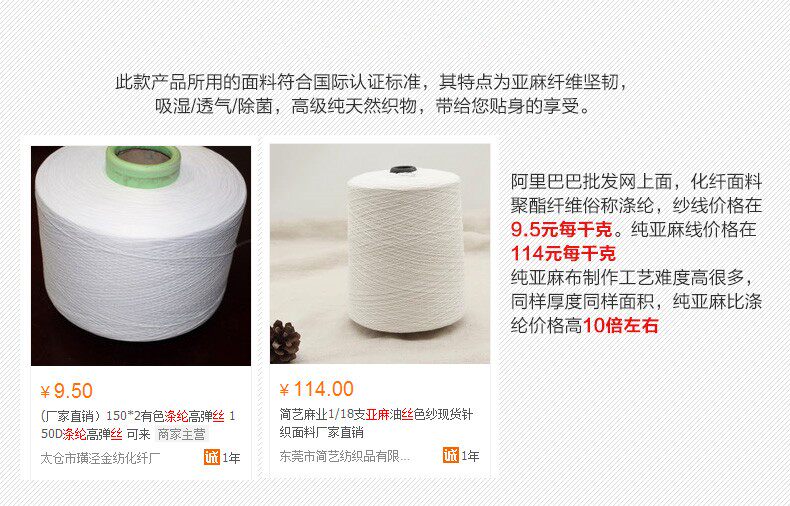Image resolution: width=790 pixels, height=506 pixels.
Task: Click the 1年 label on polyester listing
Action: tap(231, 458)
